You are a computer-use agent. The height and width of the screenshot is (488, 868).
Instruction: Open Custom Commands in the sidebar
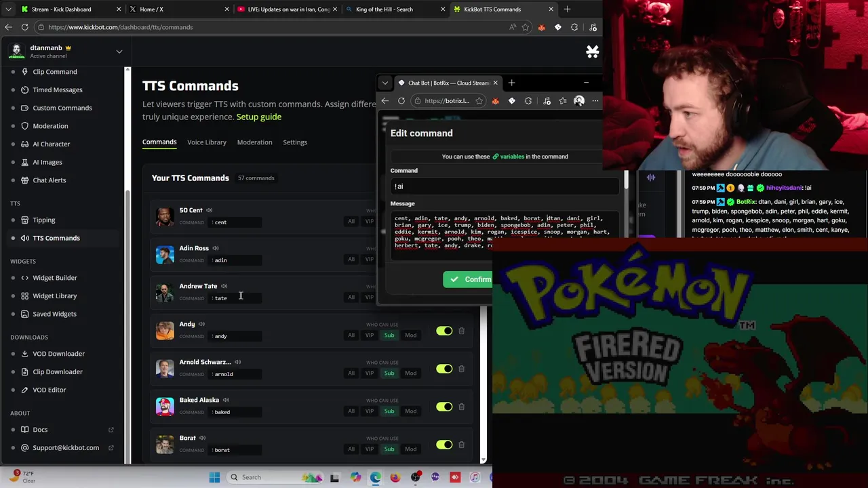pos(62,108)
